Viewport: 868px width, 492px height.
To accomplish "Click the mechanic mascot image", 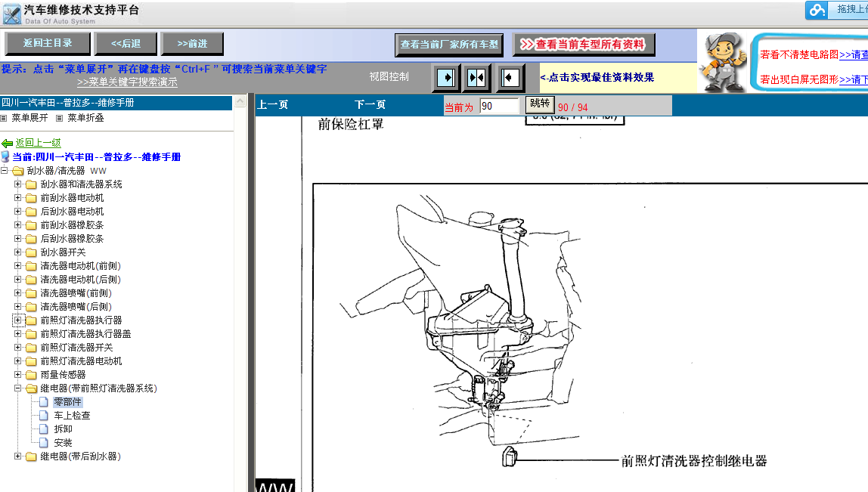I will tap(723, 62).
